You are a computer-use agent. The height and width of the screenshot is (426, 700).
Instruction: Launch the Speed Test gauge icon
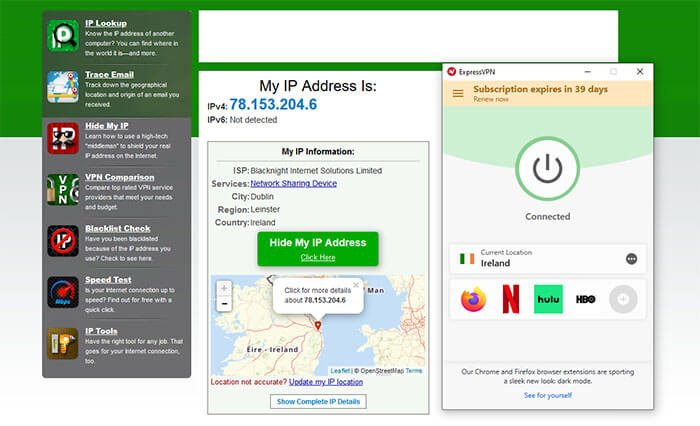point(63,292)
